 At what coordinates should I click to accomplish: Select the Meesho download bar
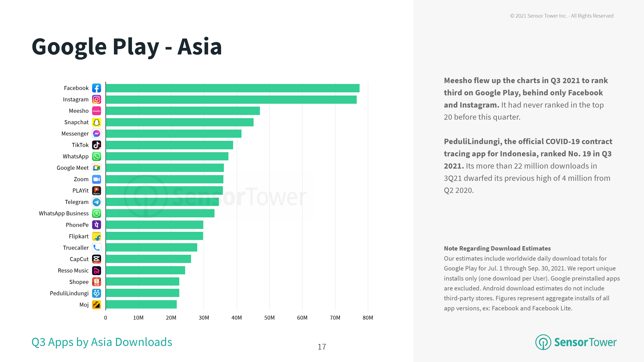click(x=183, y=111)
